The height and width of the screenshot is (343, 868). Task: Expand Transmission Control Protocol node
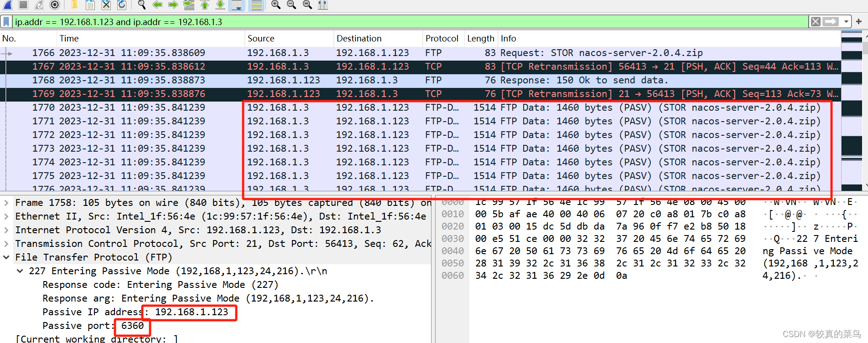pyautogui.click(x=6, y=244)
